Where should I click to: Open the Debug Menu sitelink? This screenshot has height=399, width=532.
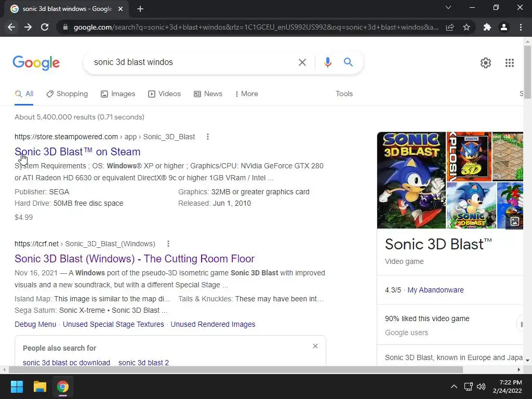click(x=35, y=324)
